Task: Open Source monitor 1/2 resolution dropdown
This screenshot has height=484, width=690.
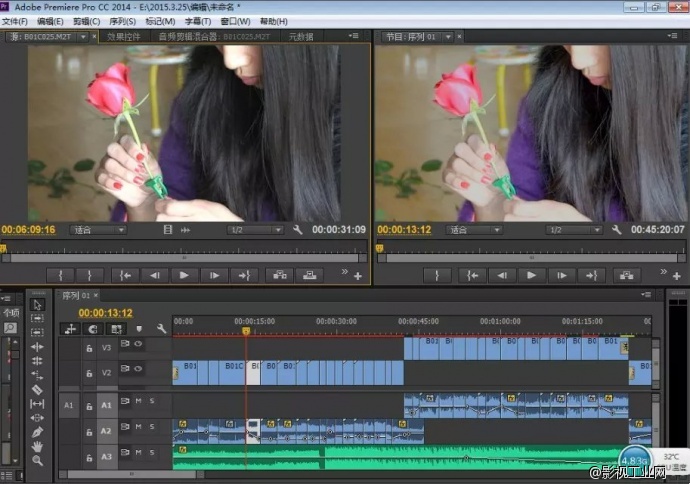Action: point(255,230)
